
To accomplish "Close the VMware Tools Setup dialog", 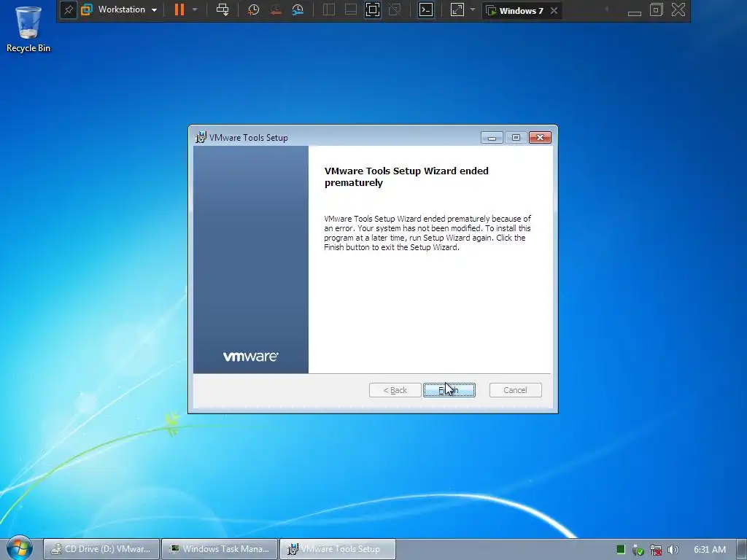I will pyautogui.click(x=540, y=138).
